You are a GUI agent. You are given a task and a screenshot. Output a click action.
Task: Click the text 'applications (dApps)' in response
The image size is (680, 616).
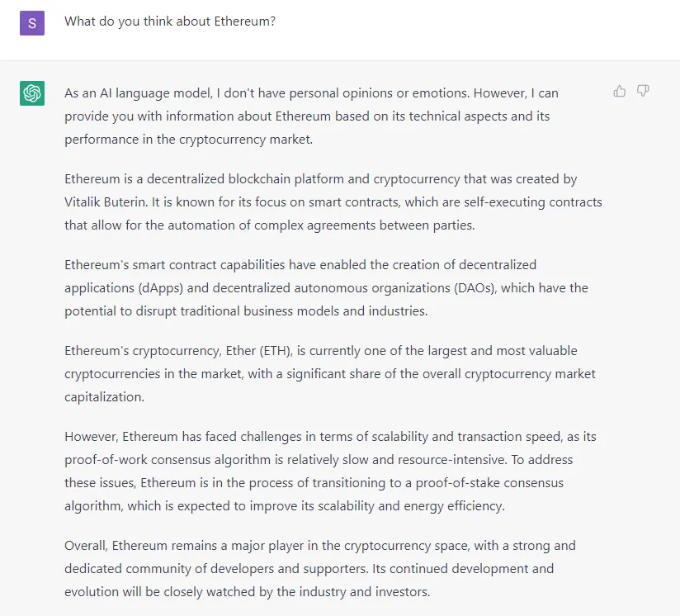124,288
